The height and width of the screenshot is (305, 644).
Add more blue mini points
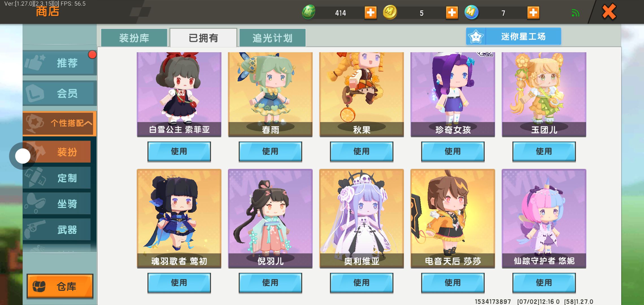point(533,13)
